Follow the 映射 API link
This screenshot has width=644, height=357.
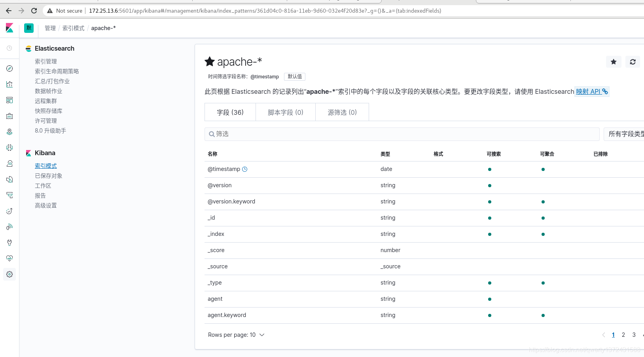coord(592,91)
